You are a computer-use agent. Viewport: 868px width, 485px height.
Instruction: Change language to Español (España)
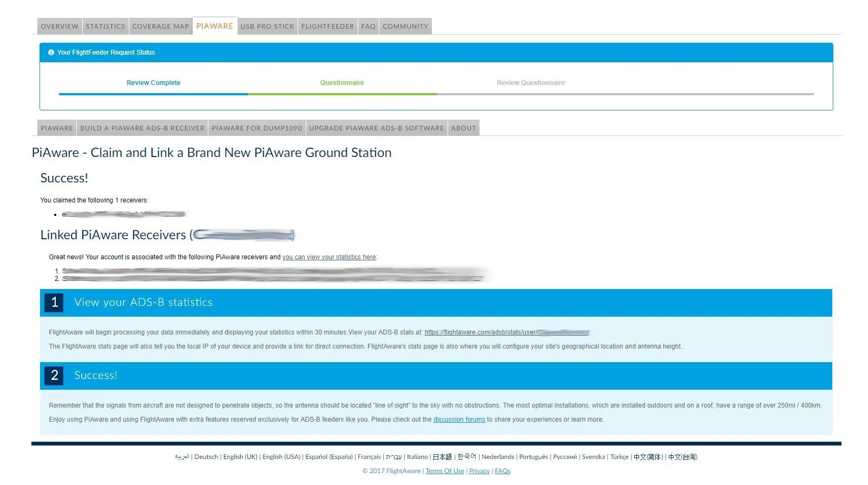click(329, 457)
